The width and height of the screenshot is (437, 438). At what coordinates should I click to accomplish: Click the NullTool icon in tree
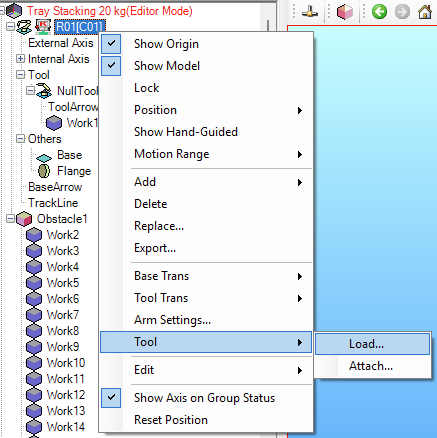44,91
